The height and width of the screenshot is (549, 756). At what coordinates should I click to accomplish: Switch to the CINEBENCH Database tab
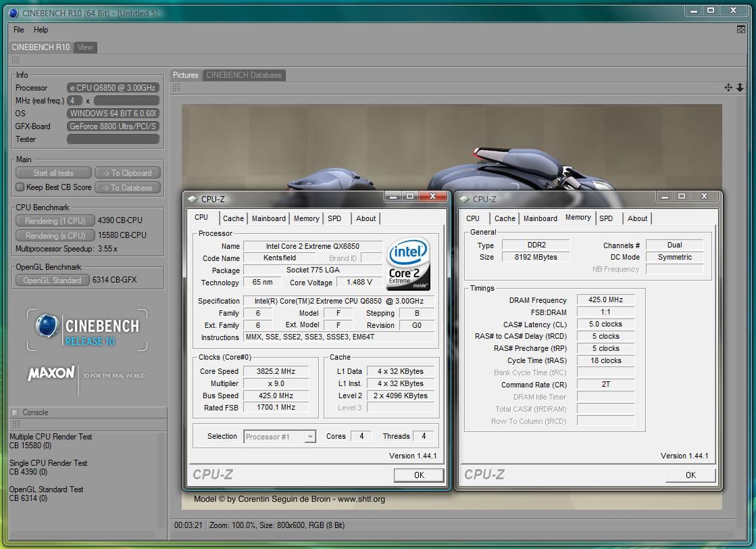[244, 75]
